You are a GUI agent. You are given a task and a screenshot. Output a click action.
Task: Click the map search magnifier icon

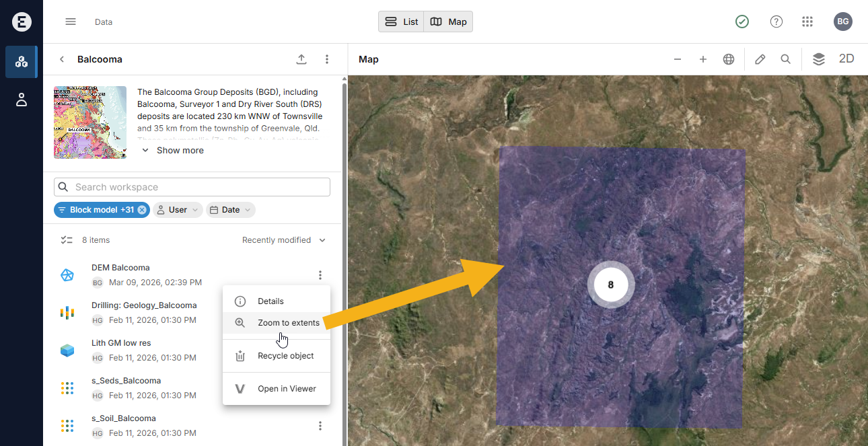[785, 59]
